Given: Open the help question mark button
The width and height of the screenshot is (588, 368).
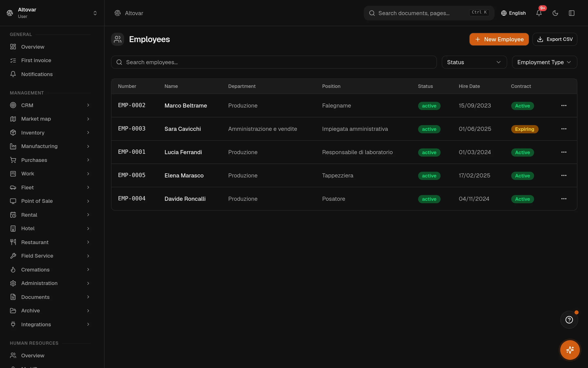Looking at the screenshot, I should (569, 320).
